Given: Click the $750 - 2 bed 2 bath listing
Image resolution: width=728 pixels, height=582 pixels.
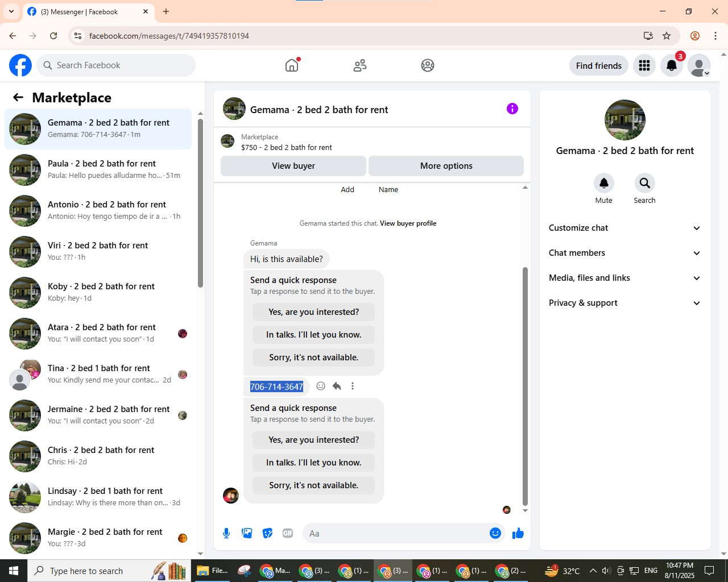Looking at the screenshot, I should coord(287,147).
